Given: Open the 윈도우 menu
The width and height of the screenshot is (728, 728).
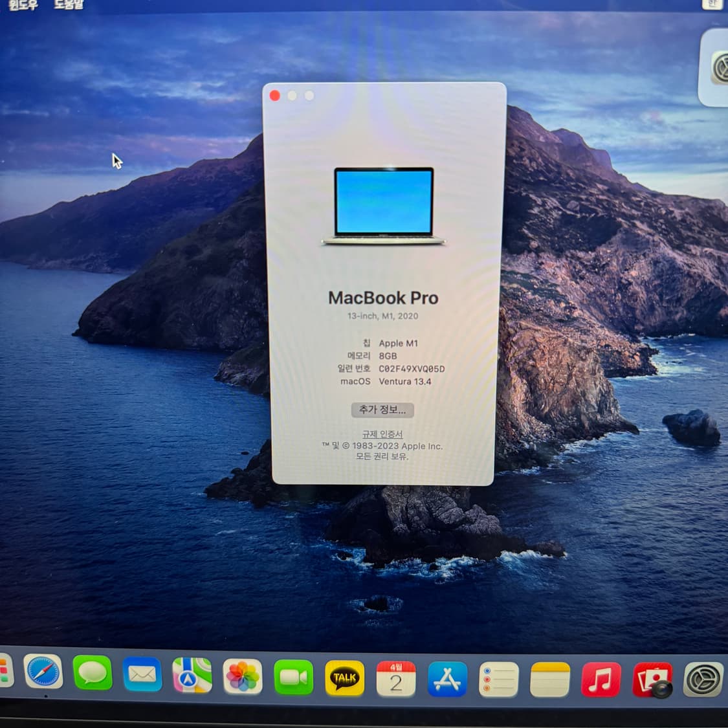Looking at the screenshot, I should pos(23,5).
